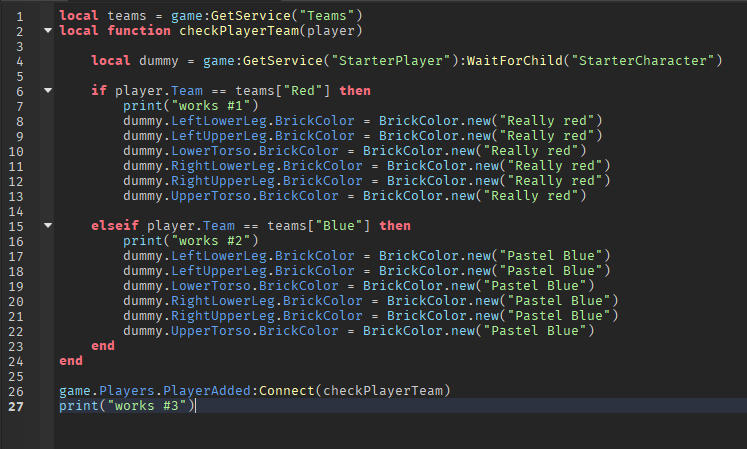Click BrickColor.new on line 20
The height and width of the screenshot is (449, 747).
coord(443,300)
